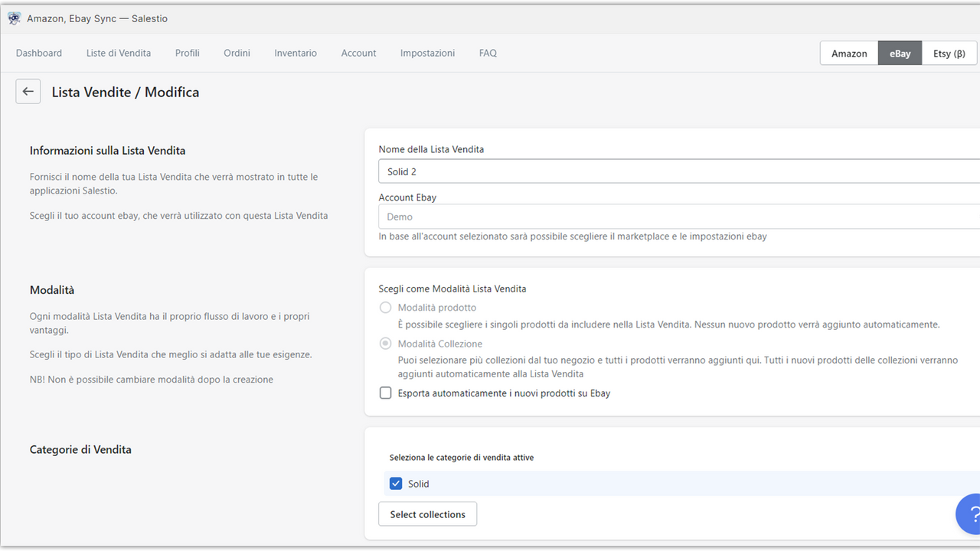
Task: Click the Categorie di Vendita heading
Action: tap(80, 449)
